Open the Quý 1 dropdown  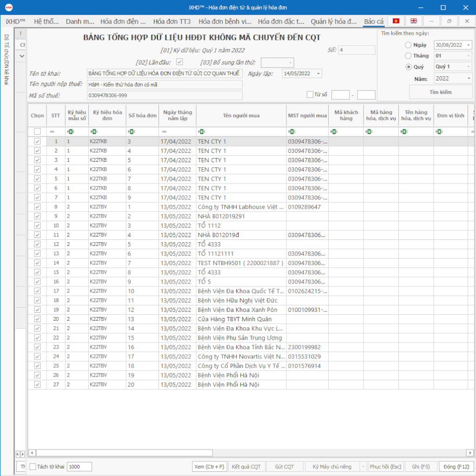click(x=468, y=66)
